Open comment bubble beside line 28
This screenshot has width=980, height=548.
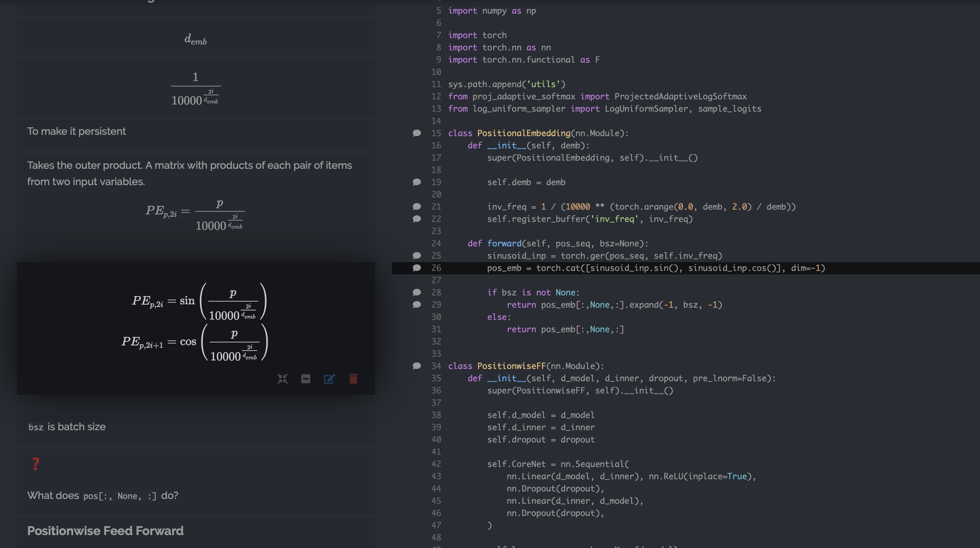click(416, 292)
